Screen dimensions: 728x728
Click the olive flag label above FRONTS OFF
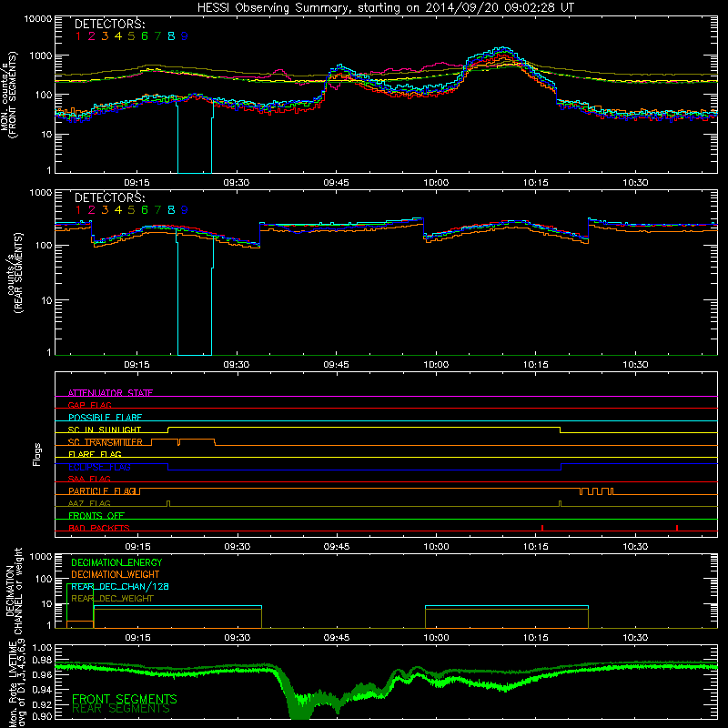(89, 503)
